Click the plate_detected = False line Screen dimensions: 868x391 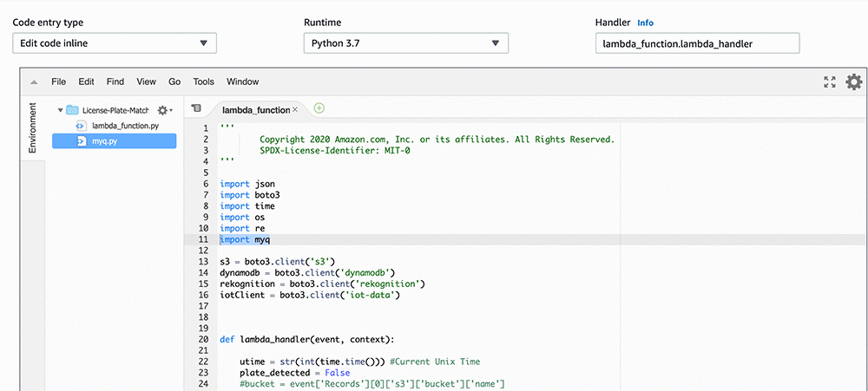tap(295, 372)
